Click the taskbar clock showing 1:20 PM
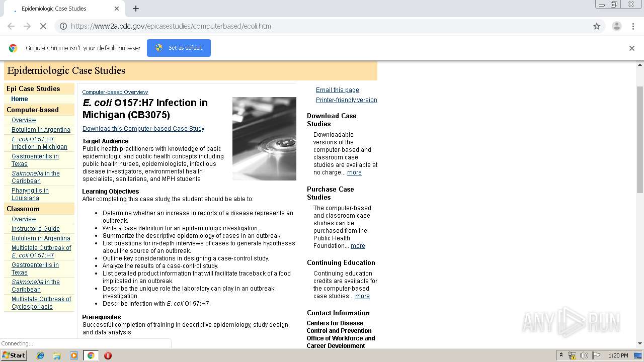644x362 pixels. [618, 355]
